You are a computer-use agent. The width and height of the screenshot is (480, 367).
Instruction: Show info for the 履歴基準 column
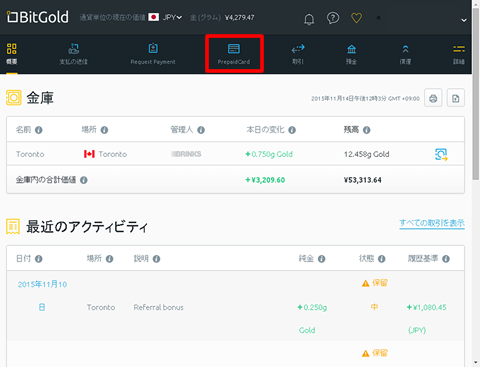[446, 259]
